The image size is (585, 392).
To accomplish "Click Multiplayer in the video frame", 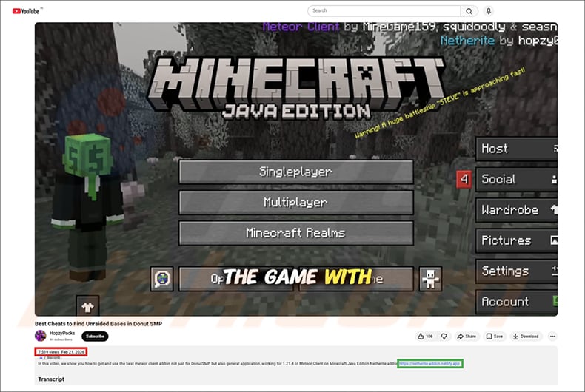I will pos(296,203).
